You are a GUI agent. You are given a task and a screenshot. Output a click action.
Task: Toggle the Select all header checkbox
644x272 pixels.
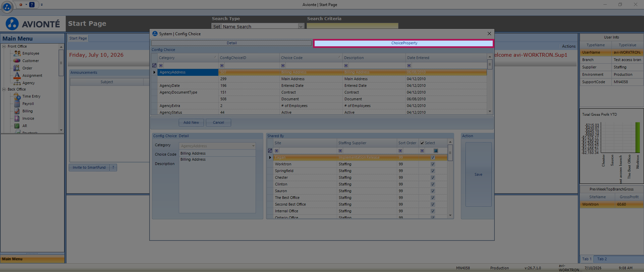pos(422,143)
